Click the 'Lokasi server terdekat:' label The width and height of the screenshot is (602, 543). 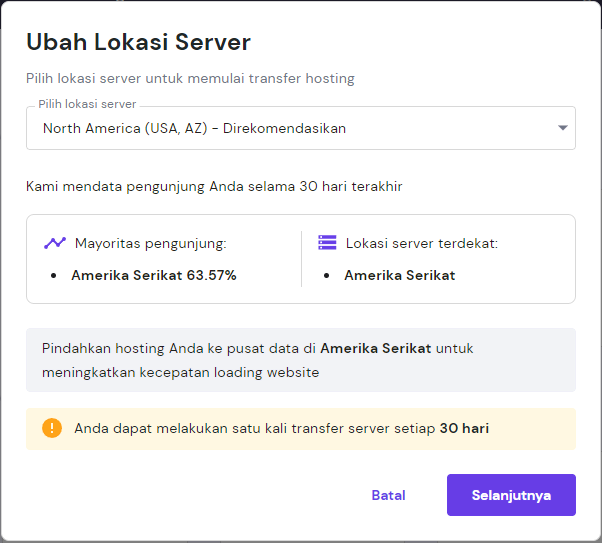422,242
